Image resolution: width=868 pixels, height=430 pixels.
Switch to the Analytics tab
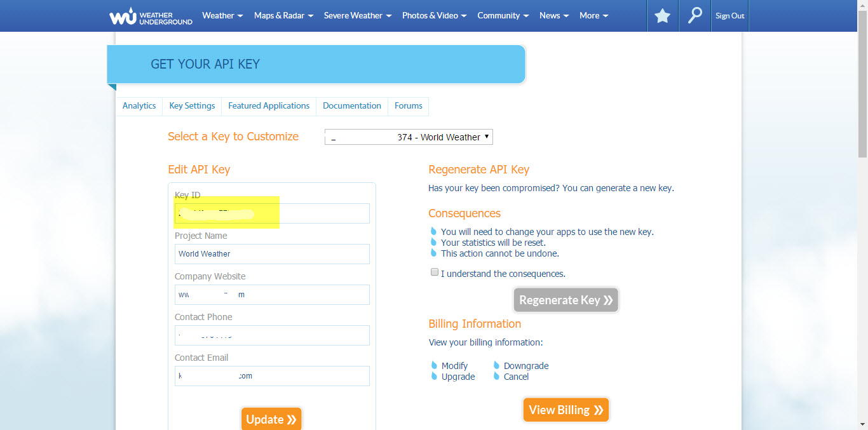[x=139, y=106]
